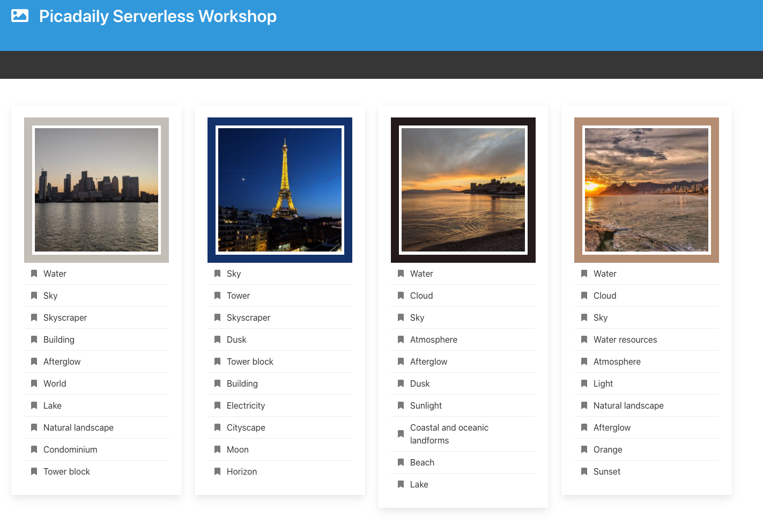Select the Cityscape label

click(x=246, y=427)
